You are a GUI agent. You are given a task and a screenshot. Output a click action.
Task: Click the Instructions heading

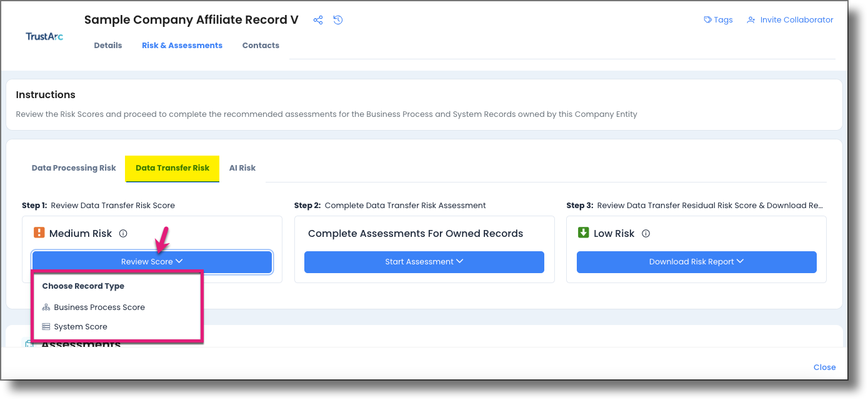pos(46,95)
